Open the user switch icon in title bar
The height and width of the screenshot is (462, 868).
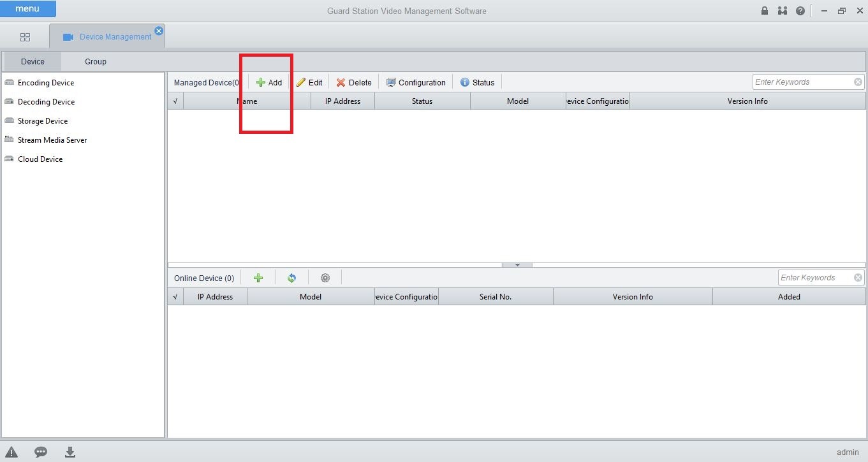pyautogui.click(x=783, y=11)
